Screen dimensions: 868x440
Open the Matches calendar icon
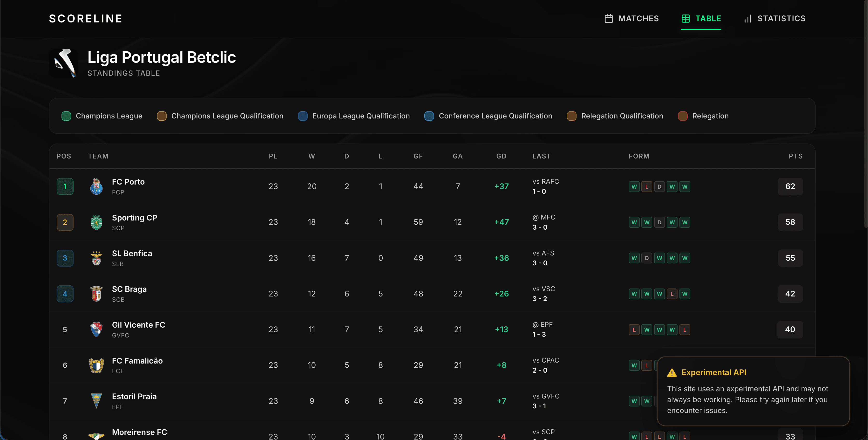[609, 19]
